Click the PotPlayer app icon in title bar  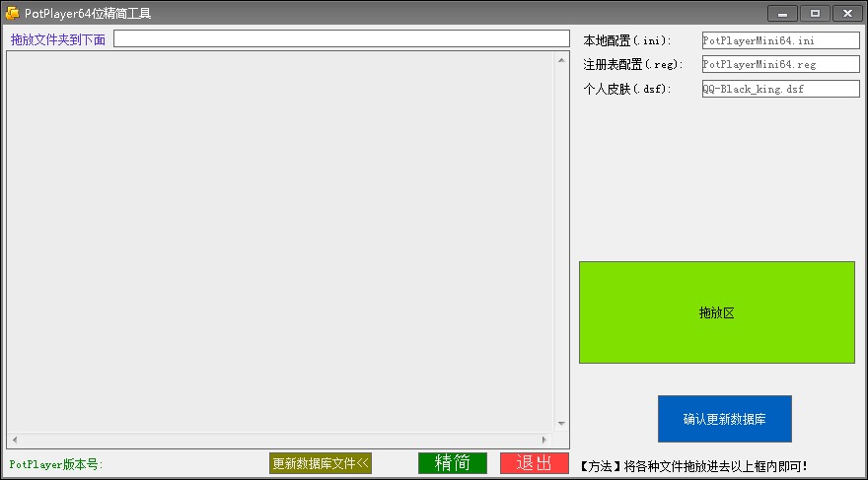12,13
